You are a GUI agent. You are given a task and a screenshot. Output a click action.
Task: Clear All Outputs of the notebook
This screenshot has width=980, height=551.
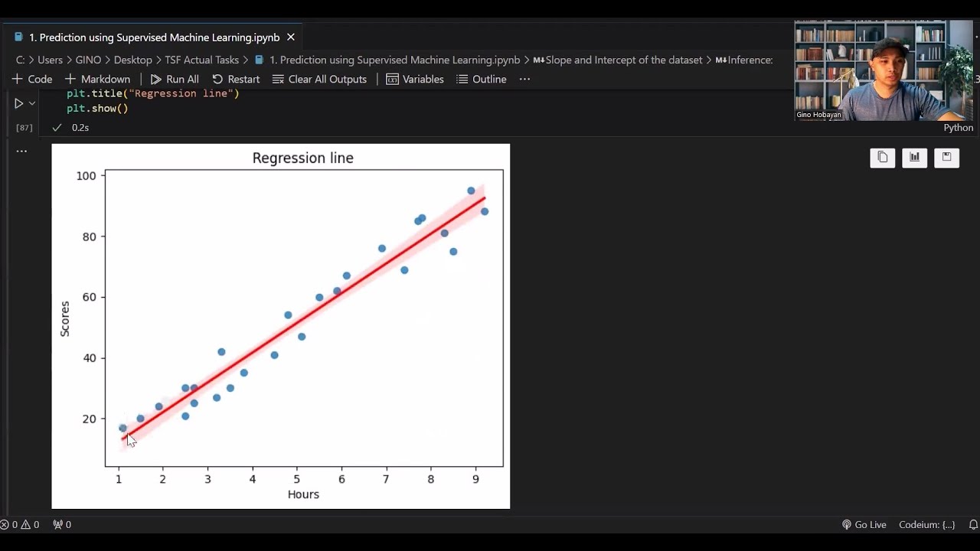pyautogui.click(x=319, y=79)
